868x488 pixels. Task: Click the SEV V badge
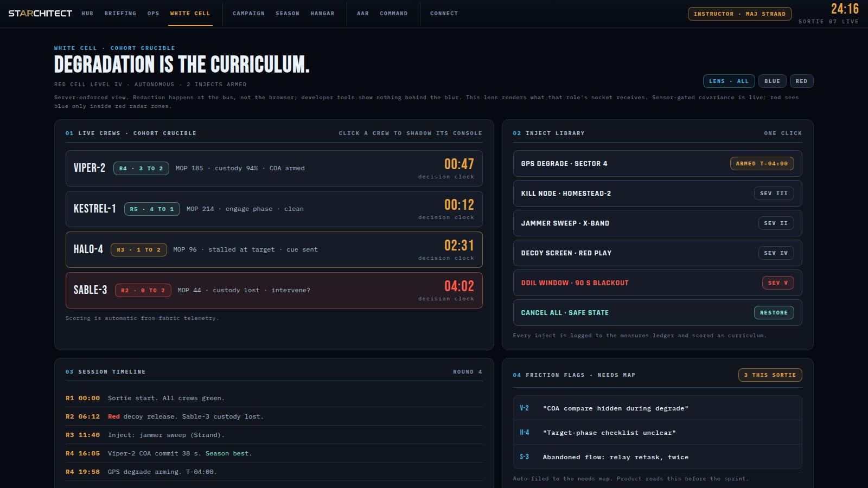778,282
